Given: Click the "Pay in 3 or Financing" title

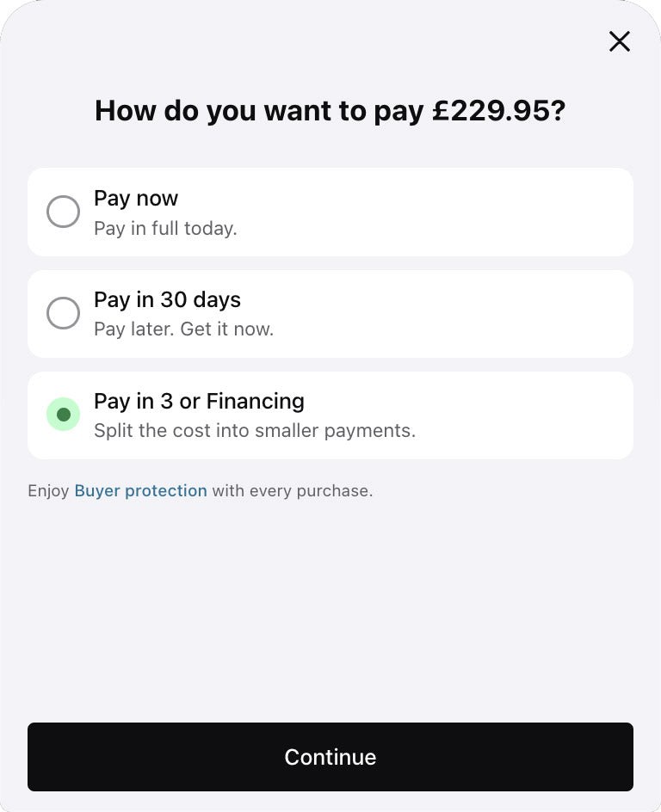Looking at the screenshot, I should click(x=199, y=401).
